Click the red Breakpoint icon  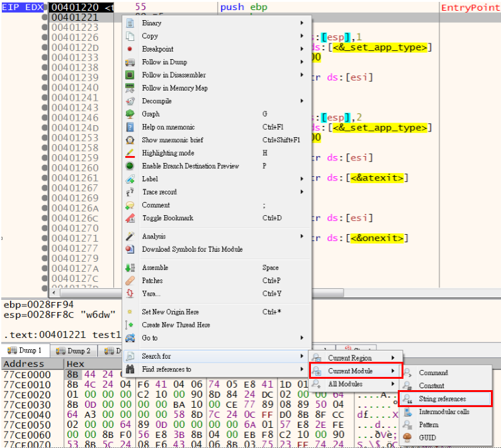(130, 49)
